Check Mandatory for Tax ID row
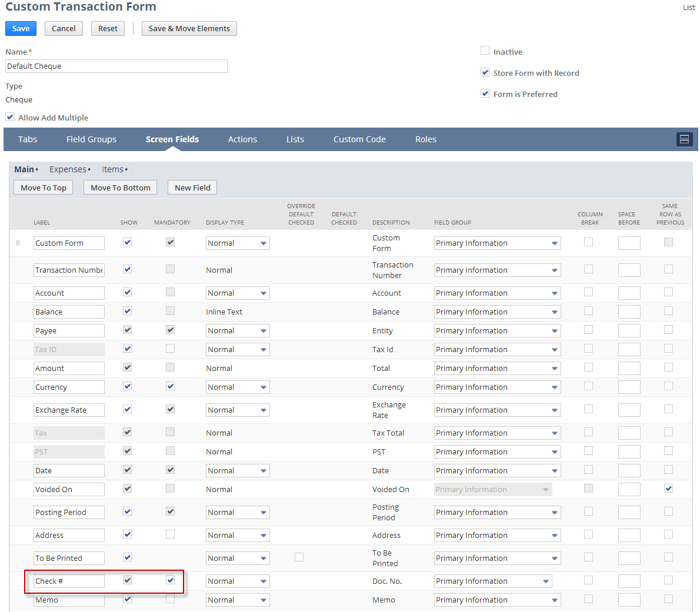700x612 pixels. click(x=170, y=349)
